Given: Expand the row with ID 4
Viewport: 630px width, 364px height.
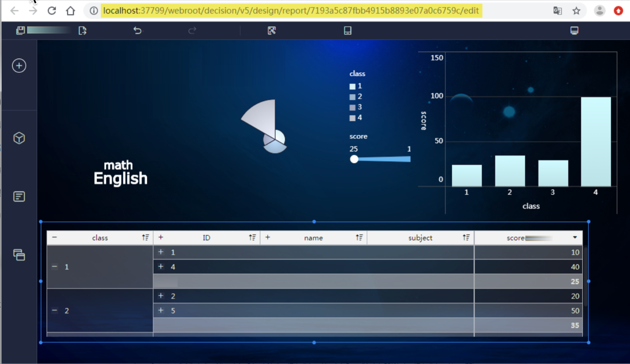Looking at the screenshot, I should tap(161, 267).
